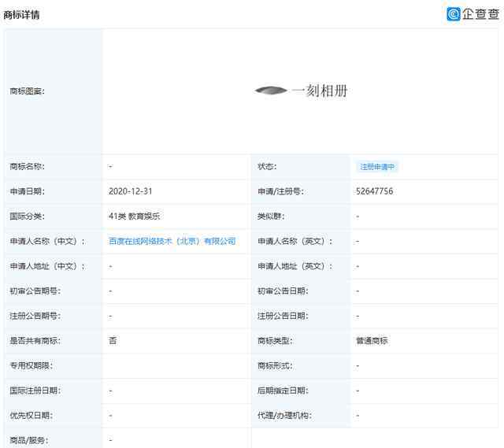504x448 pixels.
Task: Click the 后期指定日期 label
Action: pos(283,391)
